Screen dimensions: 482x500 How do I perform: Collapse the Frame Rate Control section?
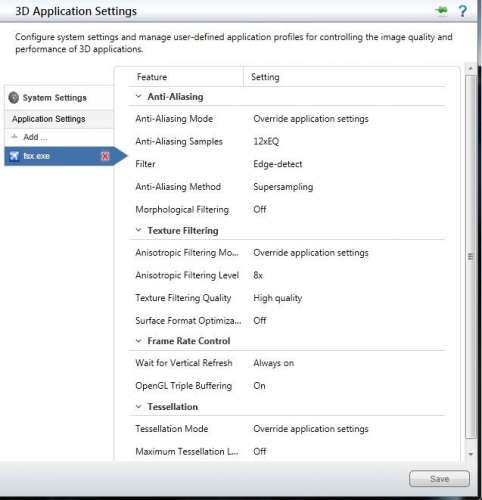[x=138, y=341]
